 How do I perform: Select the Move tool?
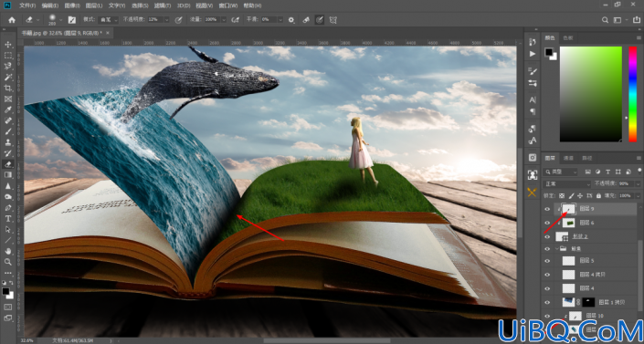tap(8, 45)
